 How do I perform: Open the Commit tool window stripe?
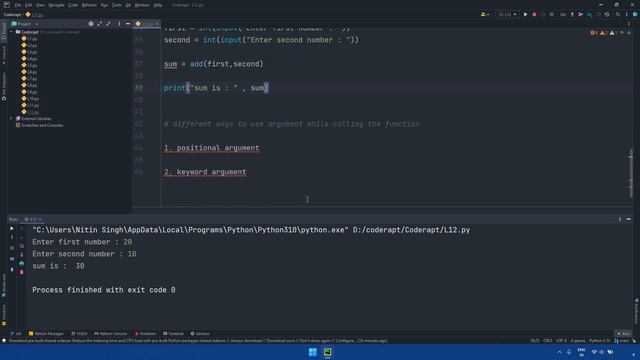click(x=4, y=55)
